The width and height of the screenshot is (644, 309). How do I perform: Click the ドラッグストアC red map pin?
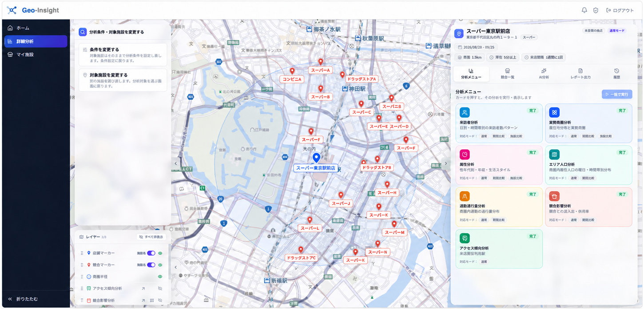tap(301, 250)
